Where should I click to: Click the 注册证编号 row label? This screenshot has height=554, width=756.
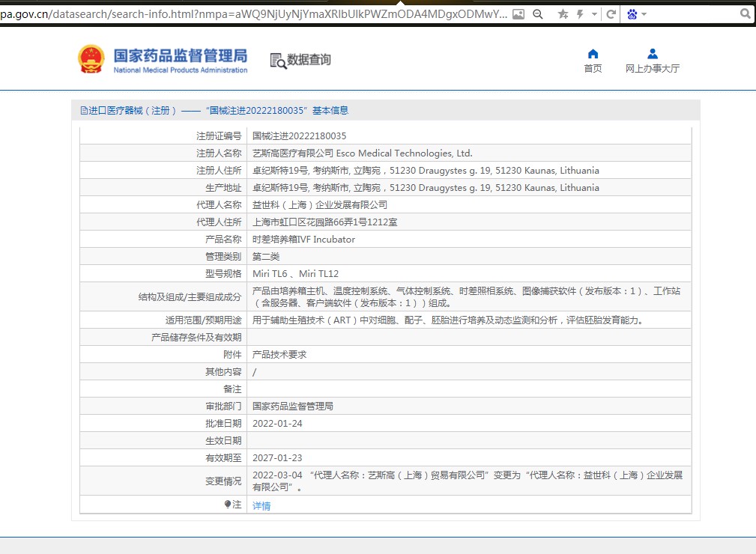tap(219, 136)
